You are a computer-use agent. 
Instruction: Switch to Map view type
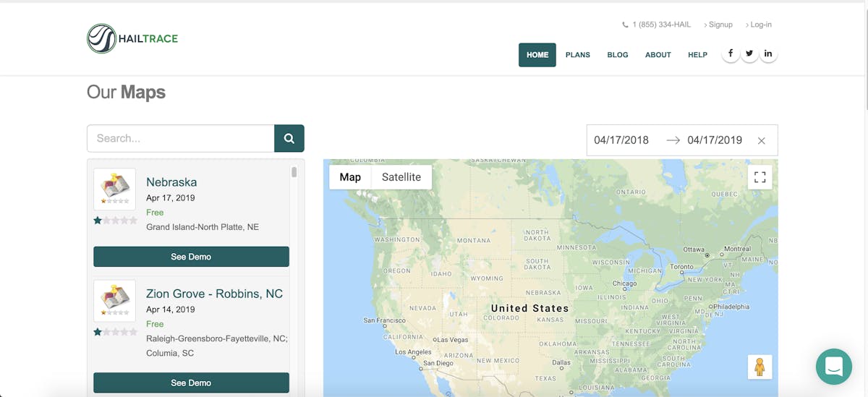350,177
